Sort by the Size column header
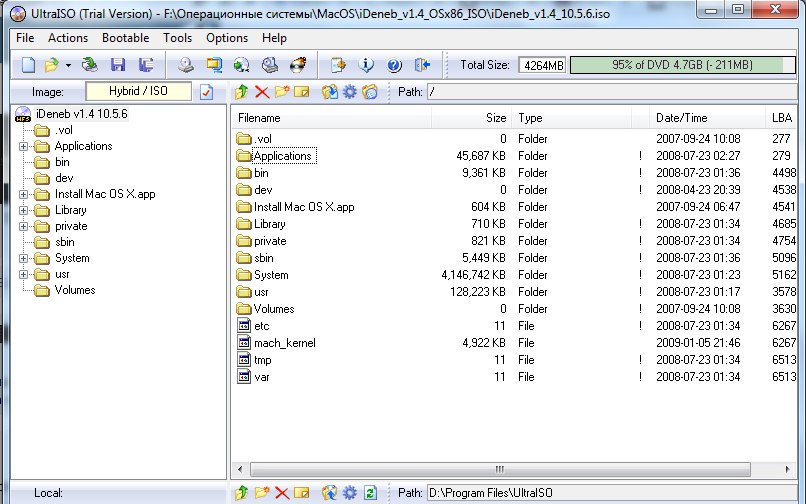This screenshot has height=504, width=806. [x=471, y=118]
